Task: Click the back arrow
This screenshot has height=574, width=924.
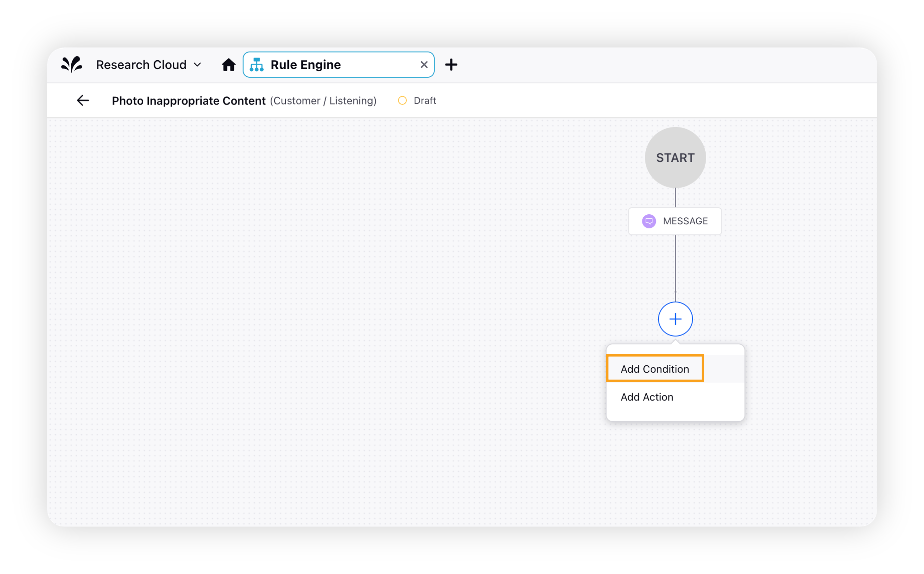Action: [83, 100]
